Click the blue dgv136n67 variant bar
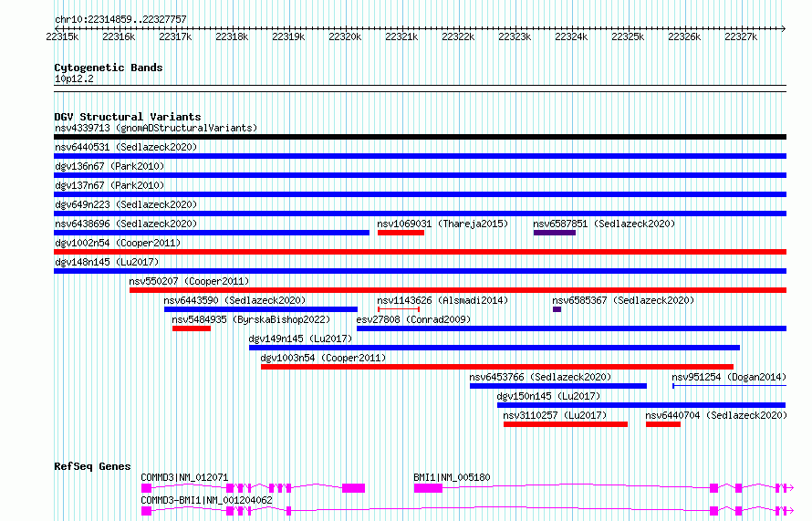The image size is (812, 521). pyautogui.click(x=420, y=175)
